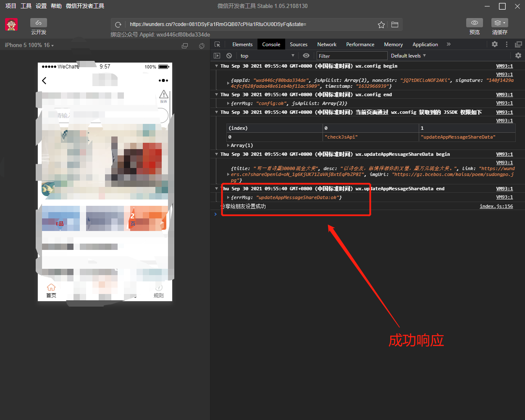This screenshot has height=420, width=525.
Task: Toggle live expression eye icon
Action: coord(306,55)
